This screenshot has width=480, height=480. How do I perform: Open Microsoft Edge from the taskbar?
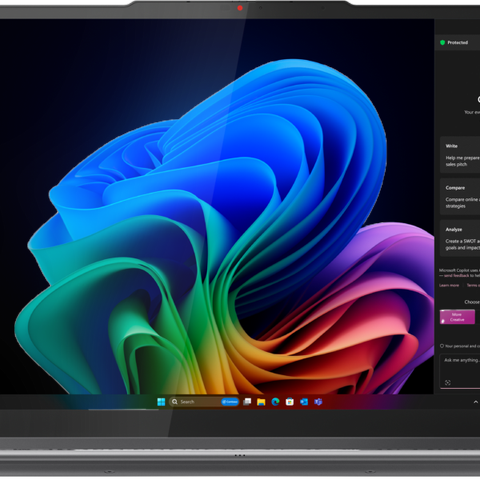[275, 402]
